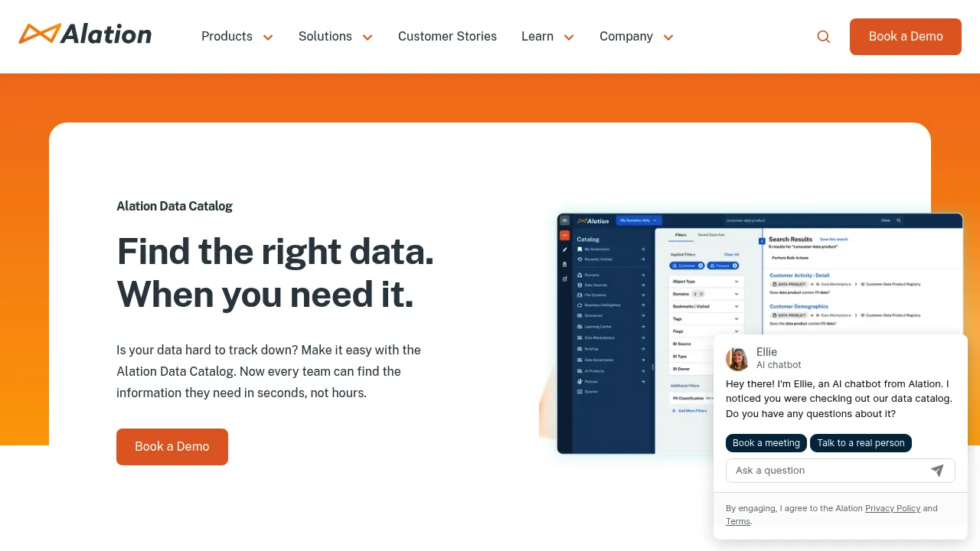Open the Privacy Policy link

(893, 508)
